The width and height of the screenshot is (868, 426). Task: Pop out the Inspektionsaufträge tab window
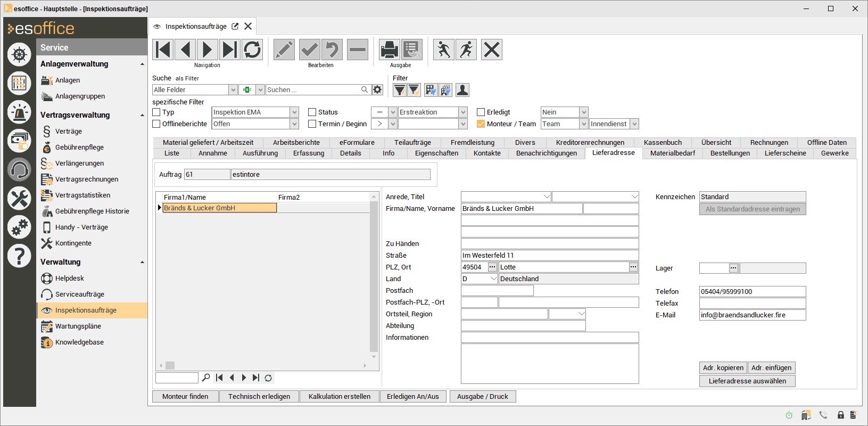point(235,26)
